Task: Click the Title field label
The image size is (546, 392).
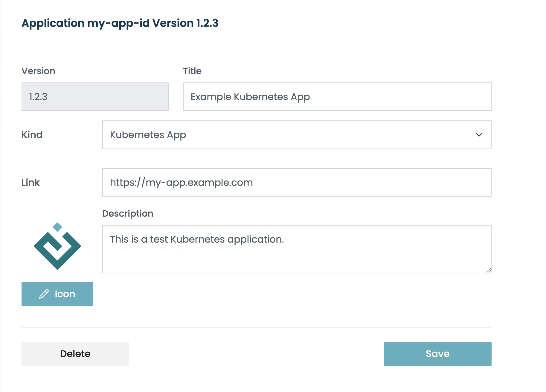Action: coord(192,71)
